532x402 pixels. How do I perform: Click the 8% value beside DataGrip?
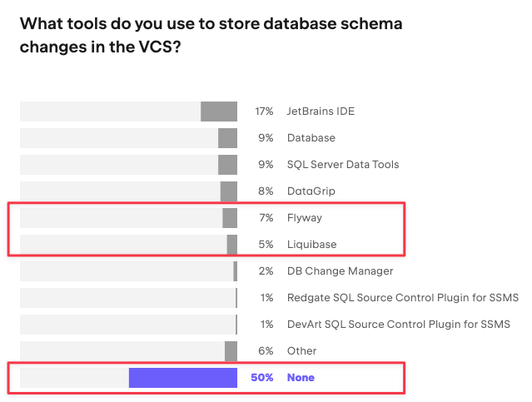266,191
